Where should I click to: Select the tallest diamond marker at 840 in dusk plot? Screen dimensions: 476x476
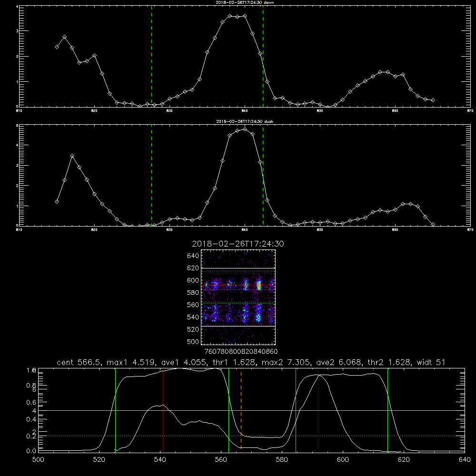(x=245, y=129)
